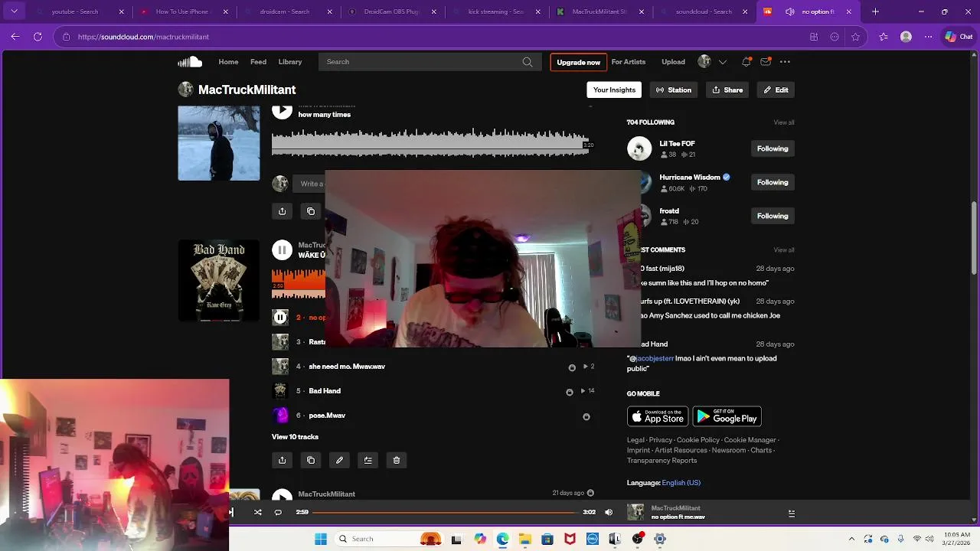This screenshot has height=551, width=980.
Task: Seek in 'how many times' waveform
Action: pyautogui.click(x=430, y=144)
